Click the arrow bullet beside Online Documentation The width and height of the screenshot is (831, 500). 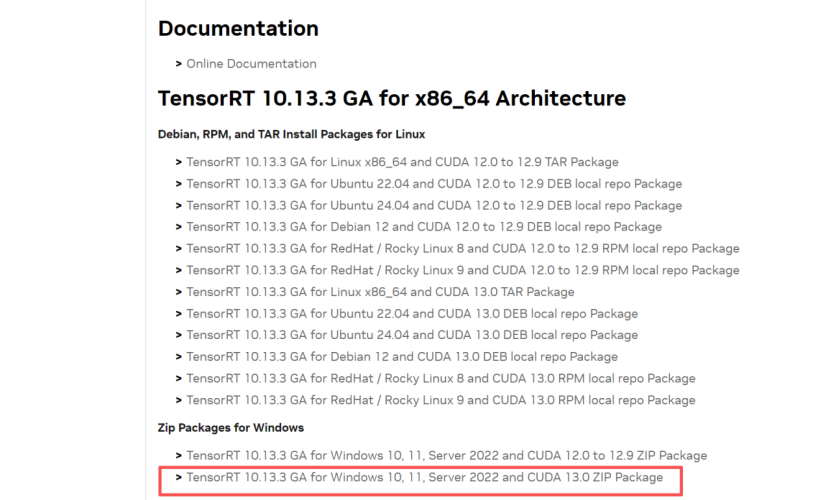[x=179, y=64]
